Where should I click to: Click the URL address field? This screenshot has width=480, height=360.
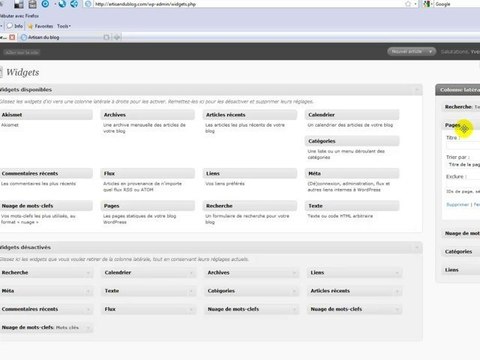248,4
